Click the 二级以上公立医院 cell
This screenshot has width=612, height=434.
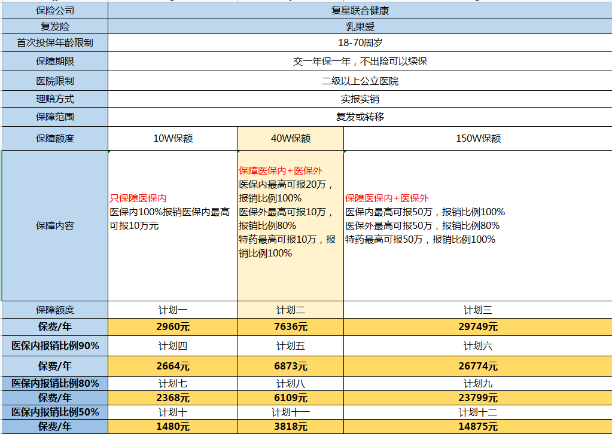[x=360, y=81]
